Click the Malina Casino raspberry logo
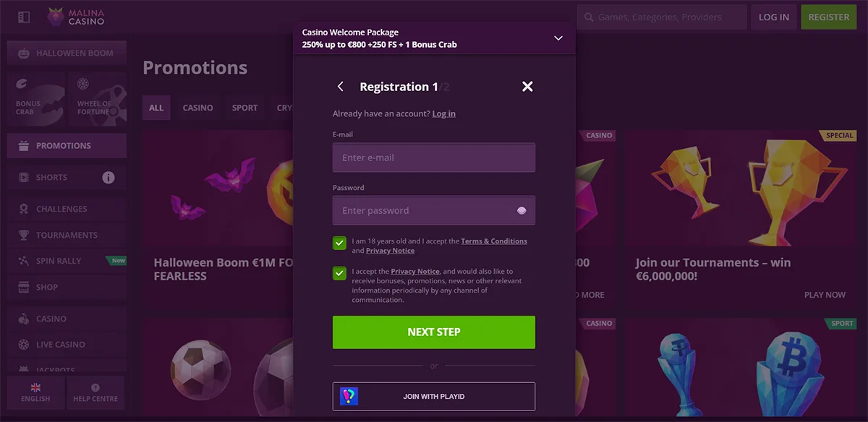The width and height of the screenshot is (868, 422). pos(56,17)
